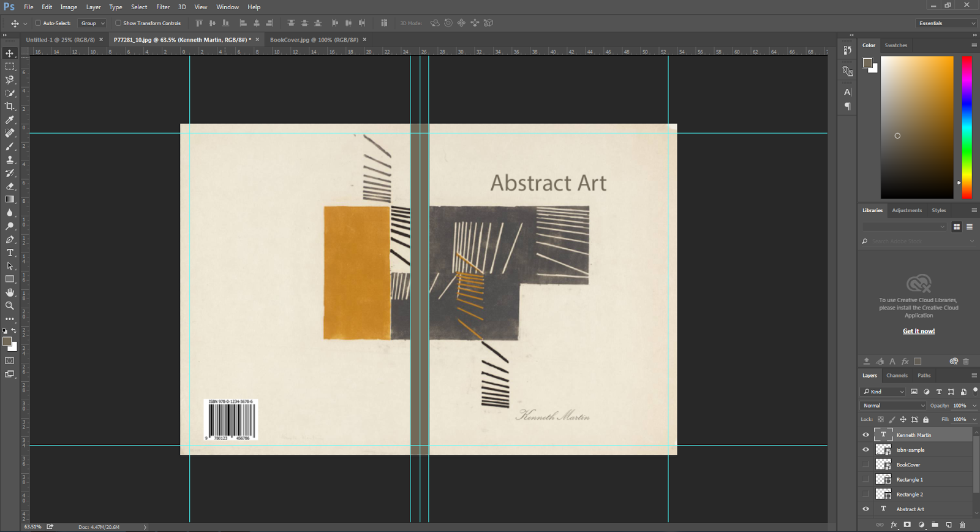Select the Gradient tool
Viewport: 980px width, 532px height.
point(10,199)
